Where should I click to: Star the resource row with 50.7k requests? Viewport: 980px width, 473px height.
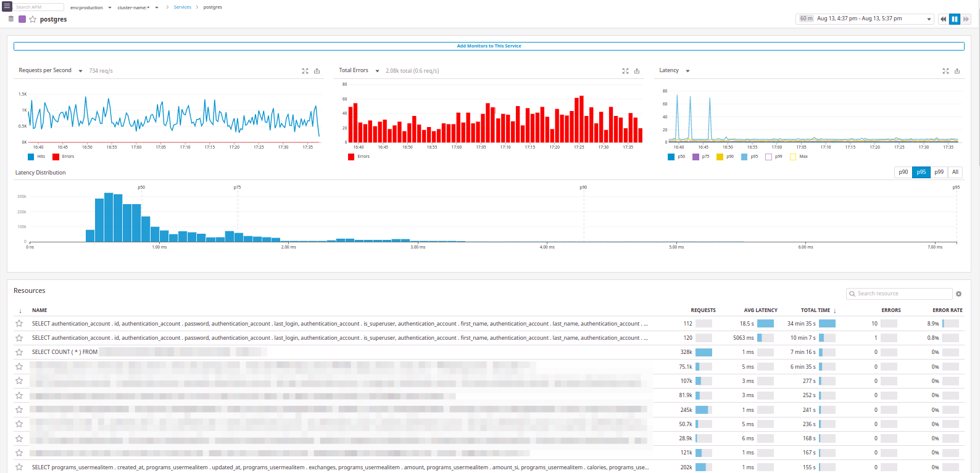point(19,424)
